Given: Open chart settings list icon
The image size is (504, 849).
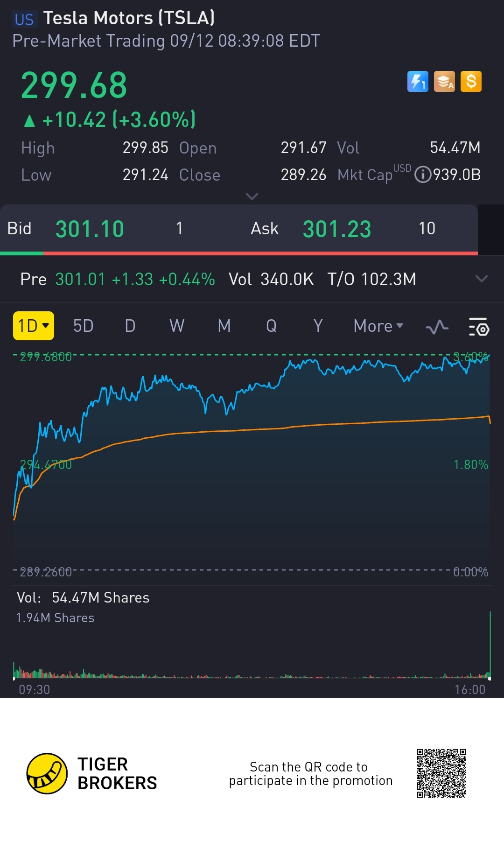Looking at the screenshot, I should click(478, 327).
